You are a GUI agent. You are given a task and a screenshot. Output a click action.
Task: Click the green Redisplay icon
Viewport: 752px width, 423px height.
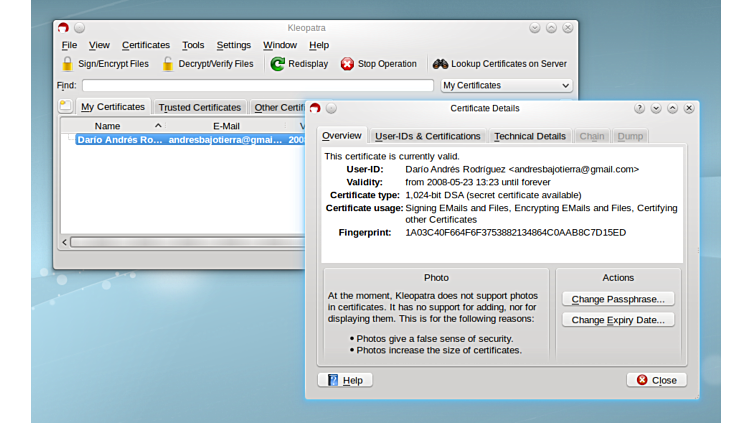277,64
